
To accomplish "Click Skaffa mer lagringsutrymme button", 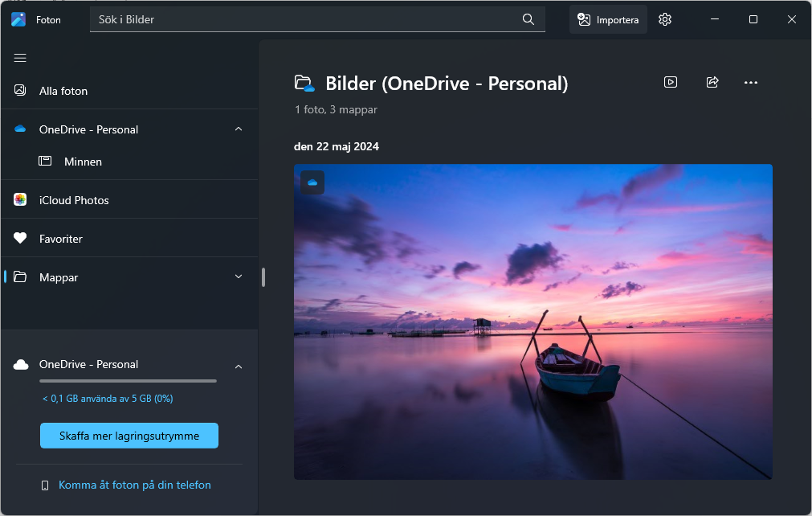I will tap(129, 436).
